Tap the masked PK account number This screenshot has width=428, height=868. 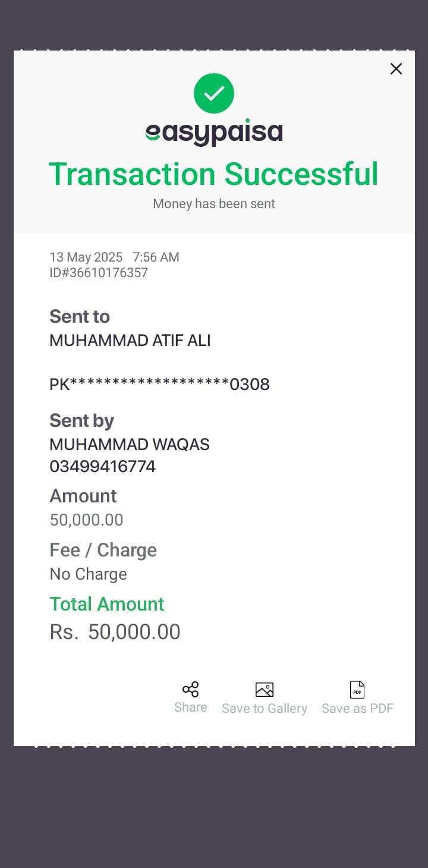click(159, 385)
